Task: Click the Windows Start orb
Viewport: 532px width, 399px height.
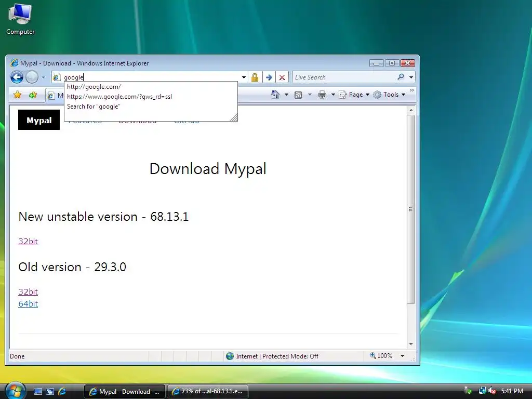Action: (15, 391)
